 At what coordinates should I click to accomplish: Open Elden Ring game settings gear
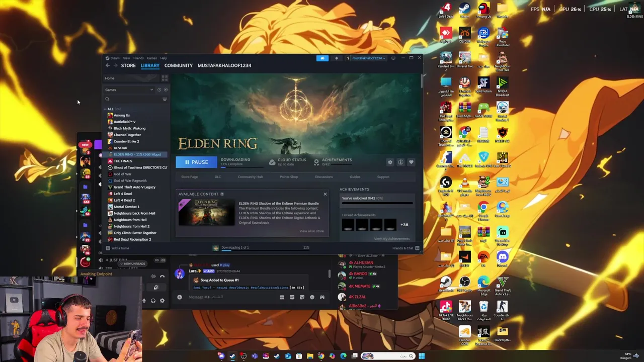click(x=390, y=162)
